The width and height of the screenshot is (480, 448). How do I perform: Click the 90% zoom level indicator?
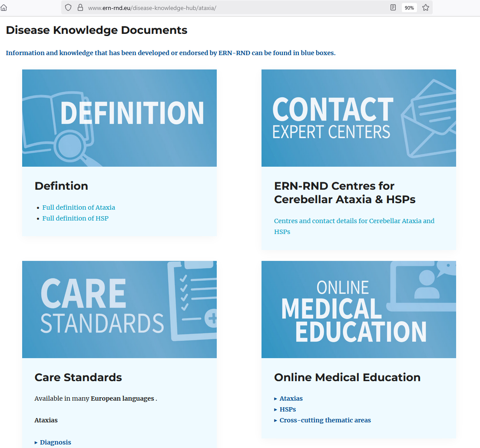[409, 8]
